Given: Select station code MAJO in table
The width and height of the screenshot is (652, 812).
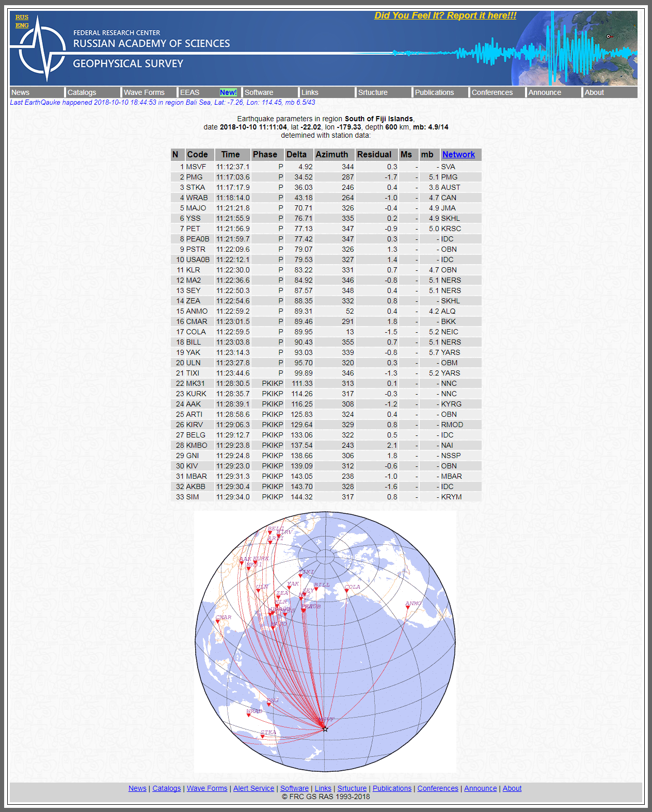Looking at the screenshot, I should click(196, 208).
